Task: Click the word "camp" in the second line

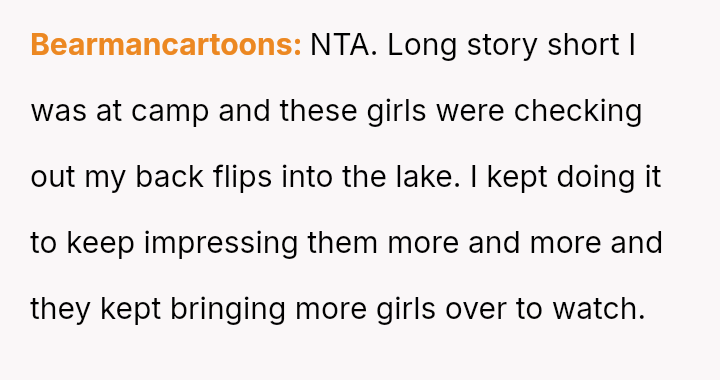Action: coord(170,113)
